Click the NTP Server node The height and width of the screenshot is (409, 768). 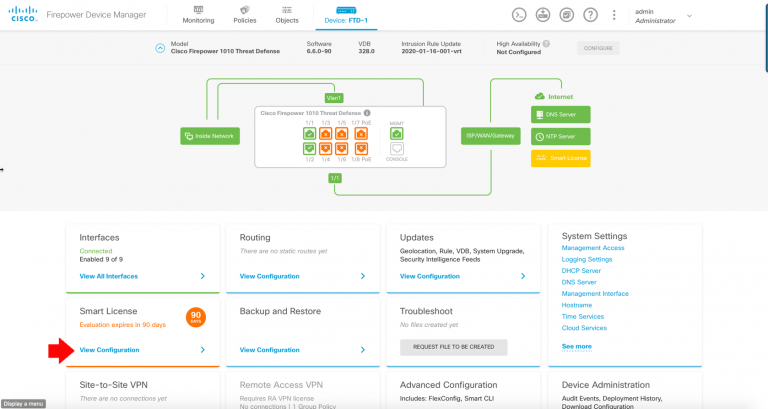[561, 137]
